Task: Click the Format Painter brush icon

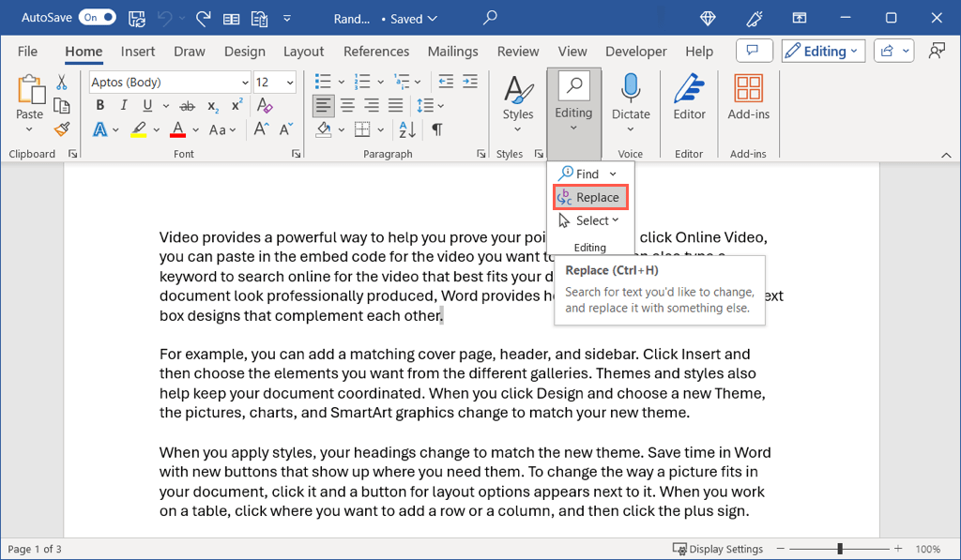Action: pos(62,129)
